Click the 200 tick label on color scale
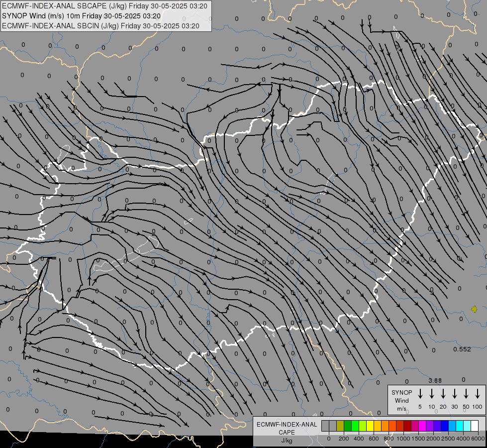This screenshot has height=448, width=487. [x=344, y=439]
